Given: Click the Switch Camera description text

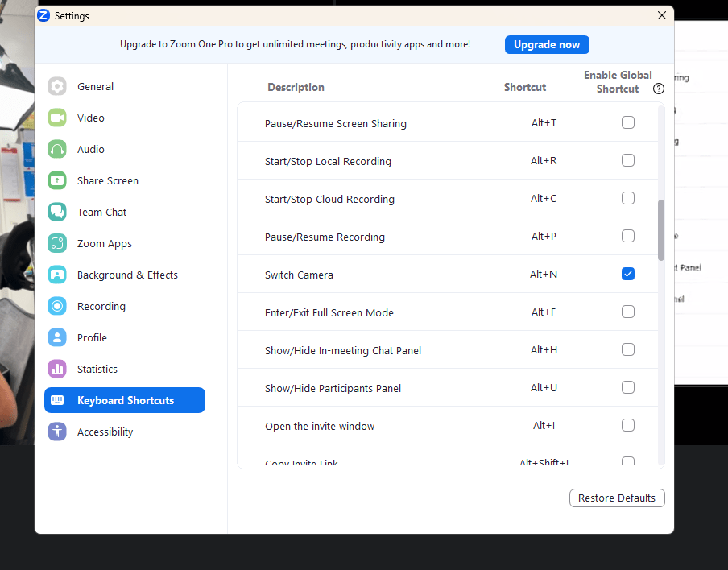Looking at the screenshot, I should tap(299, 275).
